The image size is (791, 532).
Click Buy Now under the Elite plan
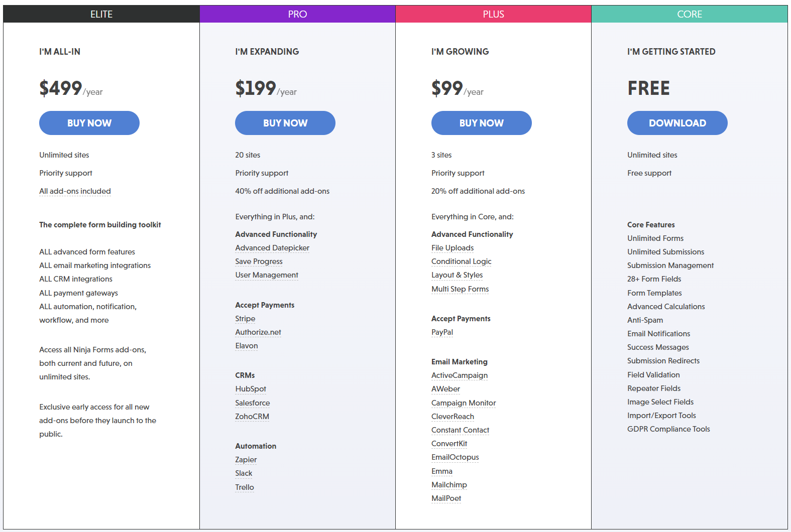click(x=89, y=123)
